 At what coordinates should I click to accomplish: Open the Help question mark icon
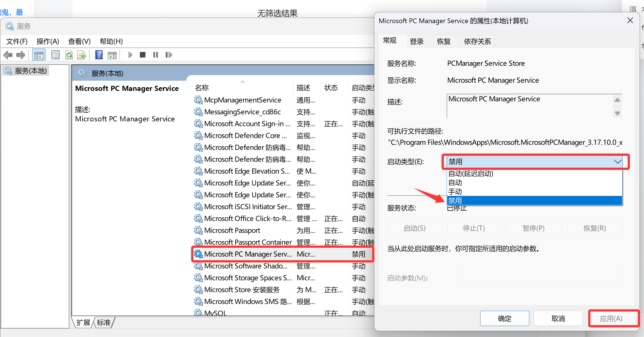point(99,55)
